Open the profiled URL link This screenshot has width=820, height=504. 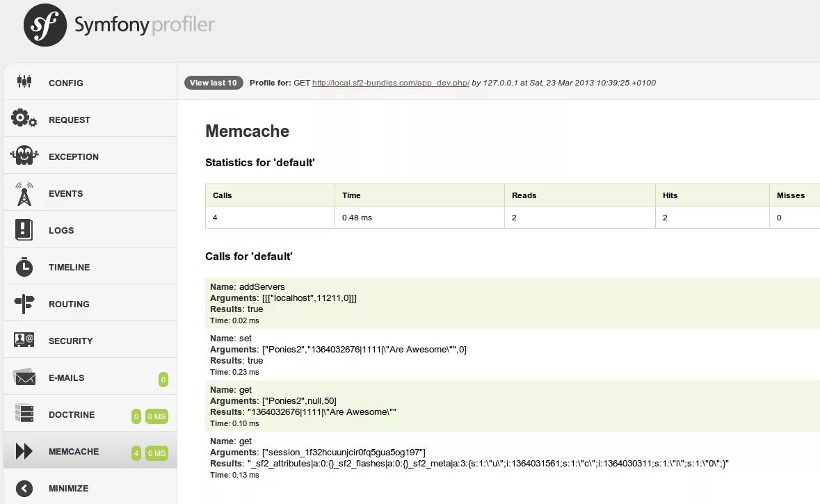tap(391, 83)
